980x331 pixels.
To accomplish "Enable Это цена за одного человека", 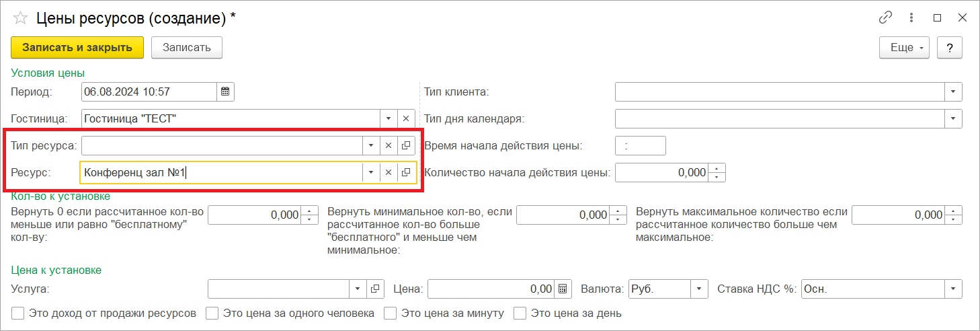I will [x=212, y=313].
